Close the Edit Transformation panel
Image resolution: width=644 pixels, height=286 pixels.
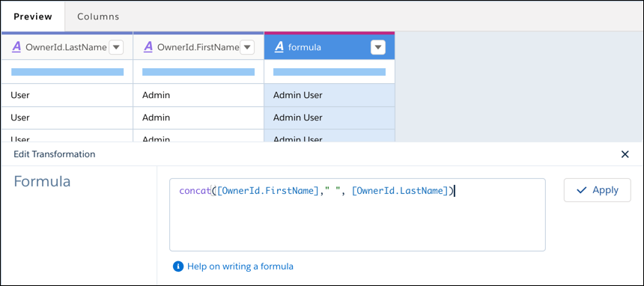click(625, 154)
